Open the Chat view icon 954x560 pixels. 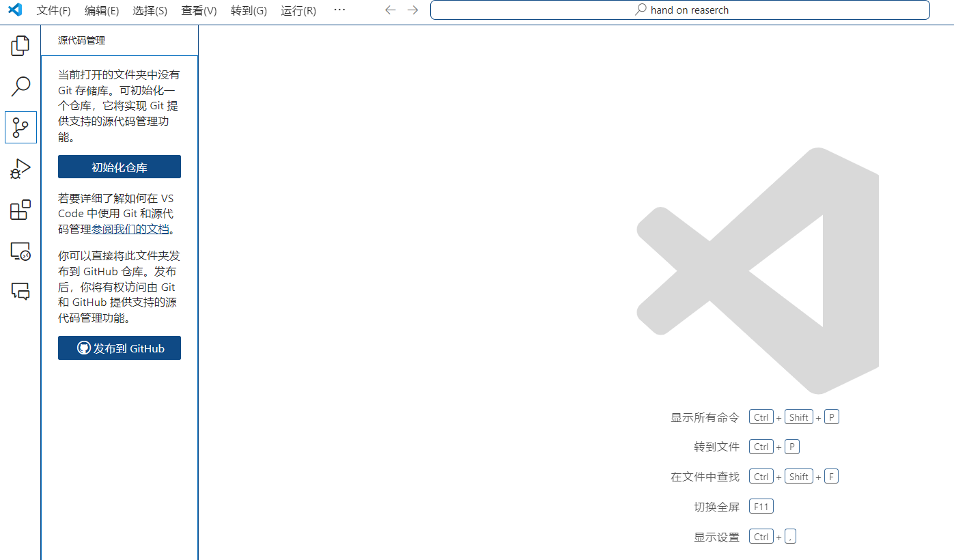point(20,292)
